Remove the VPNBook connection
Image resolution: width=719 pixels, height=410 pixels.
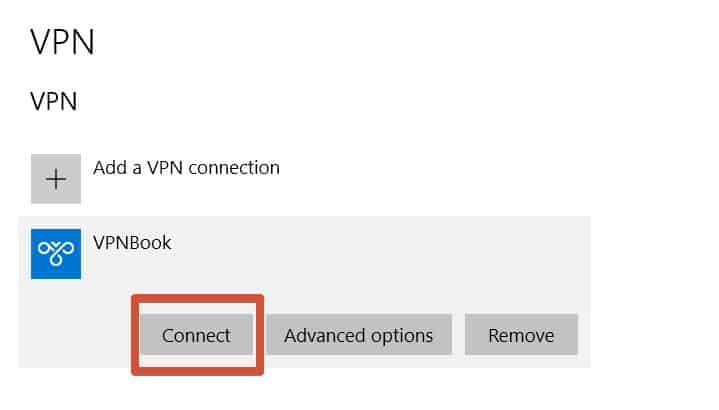point(521,335)
